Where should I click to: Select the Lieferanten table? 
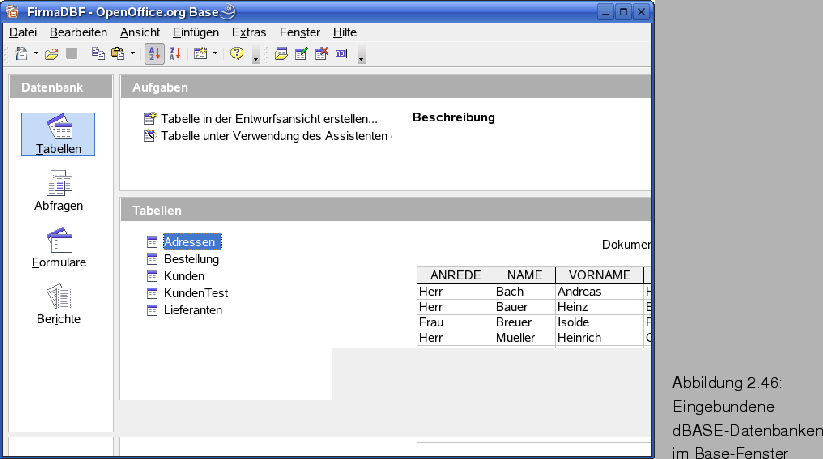[x=193, y=310]
